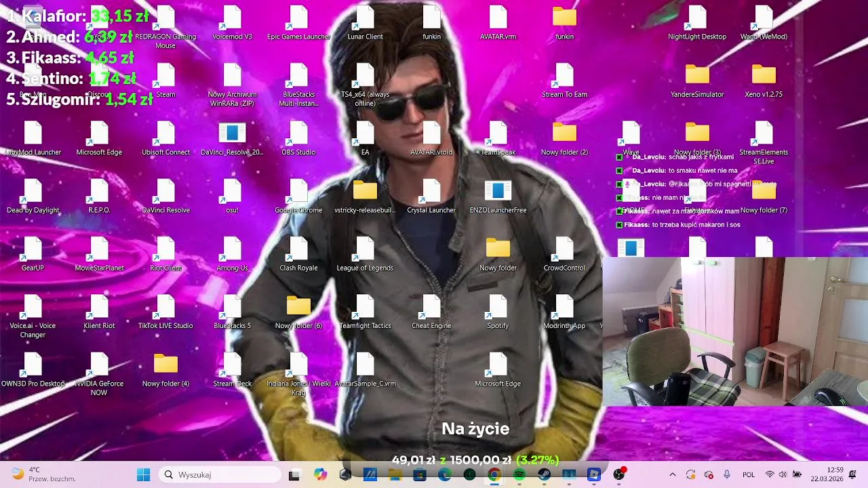
Task: Select the Ubisoft Connect shortcut
Action: [x=165, y=138]
